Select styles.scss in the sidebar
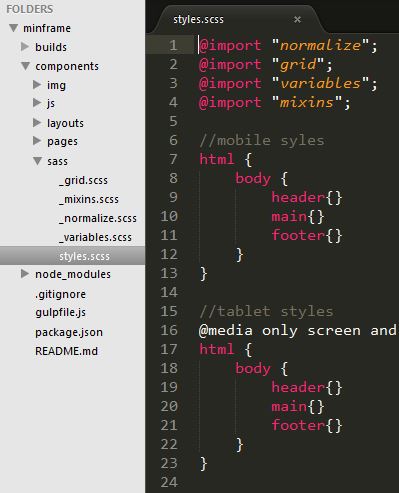Image resolution: width=399 pixels, height=493 pixels. pos(72,256)
